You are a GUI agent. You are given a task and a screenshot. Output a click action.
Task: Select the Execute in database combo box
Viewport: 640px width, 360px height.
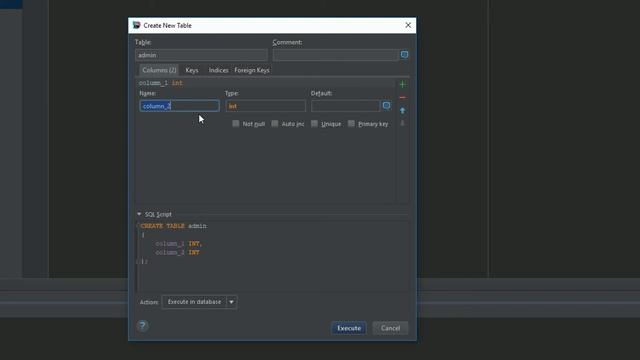coord(199,302)
